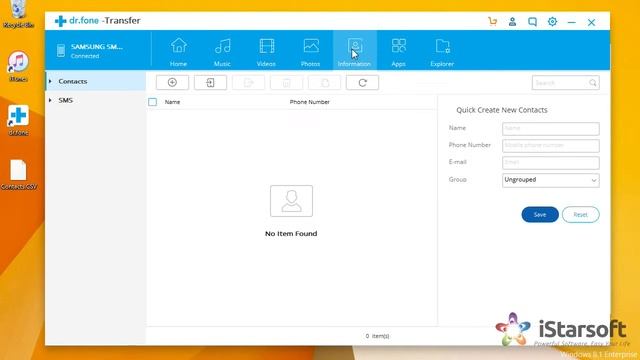The width and height of the screenshot is (640, 360).
Task: Open the feedback chat icon
Action: pos(532,22)
